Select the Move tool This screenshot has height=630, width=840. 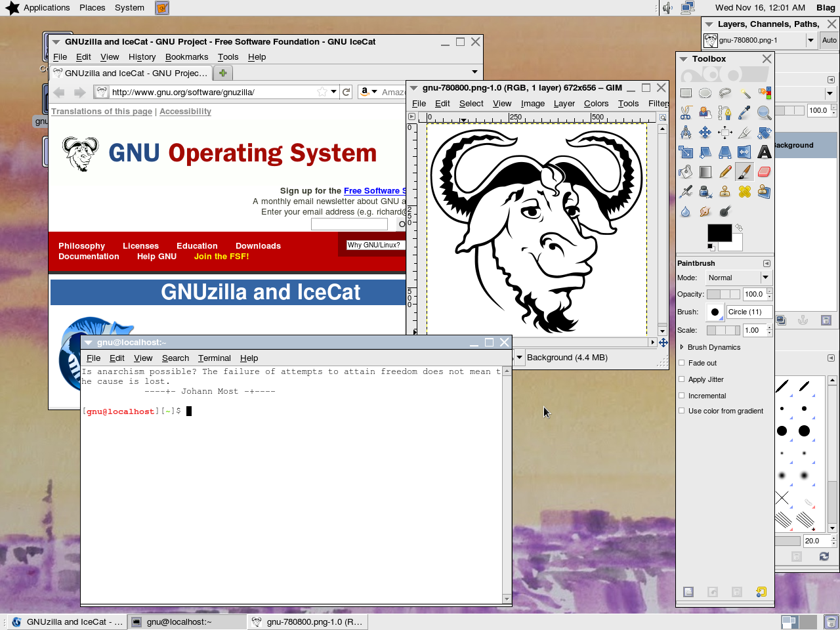(x=705, y=133)
